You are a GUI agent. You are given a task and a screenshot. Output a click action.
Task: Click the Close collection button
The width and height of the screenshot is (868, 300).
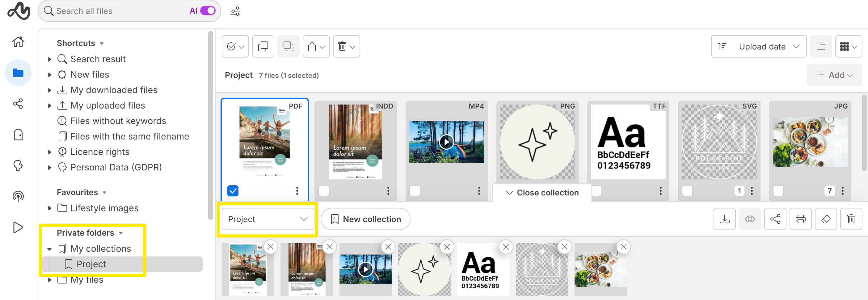542,193
